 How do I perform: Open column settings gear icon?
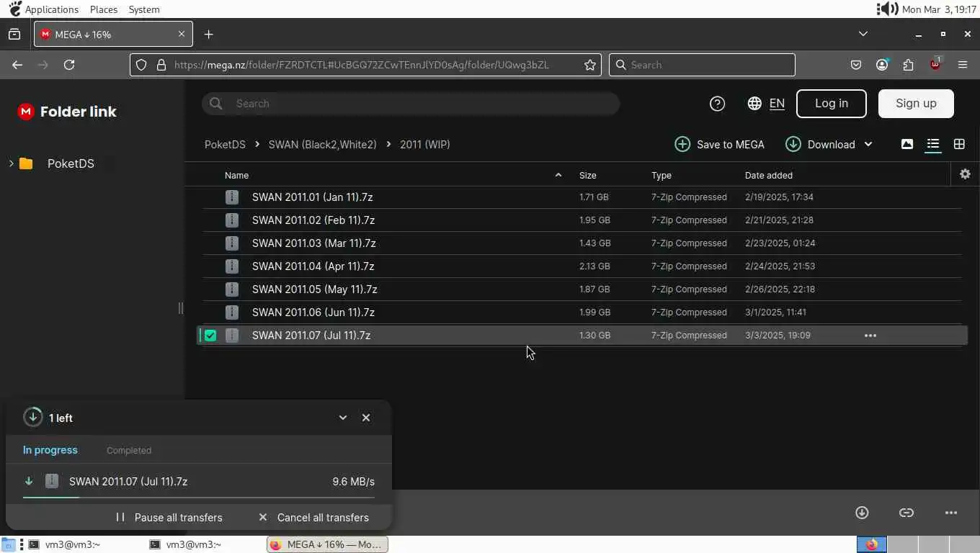(965, 174)
